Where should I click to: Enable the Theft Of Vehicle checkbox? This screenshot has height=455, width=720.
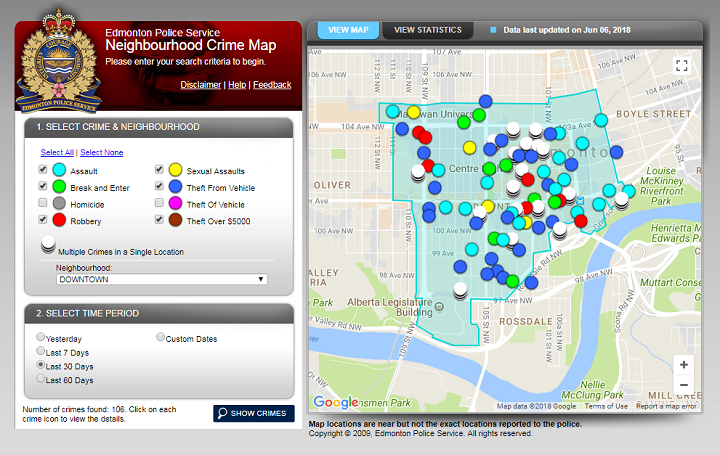click(159, 202)
